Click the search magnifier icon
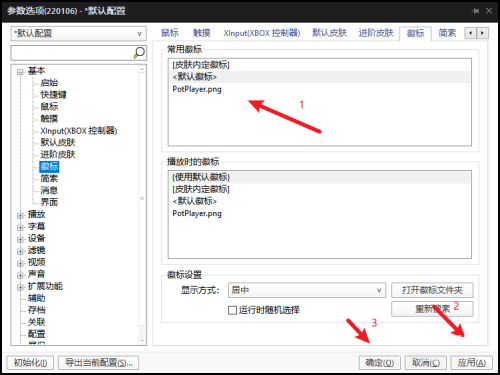 (139, 53)
